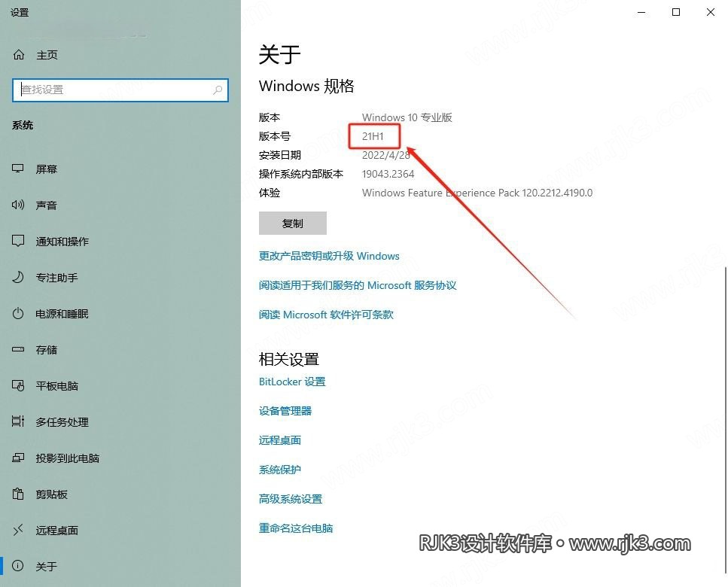728x587 pixels.
Task: Select the OS build 19043.2364
Action: point(388,174)
